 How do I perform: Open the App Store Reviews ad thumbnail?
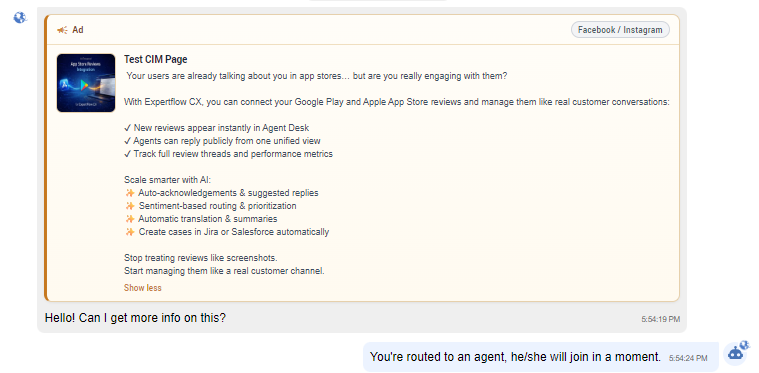(x=86, y=83)
